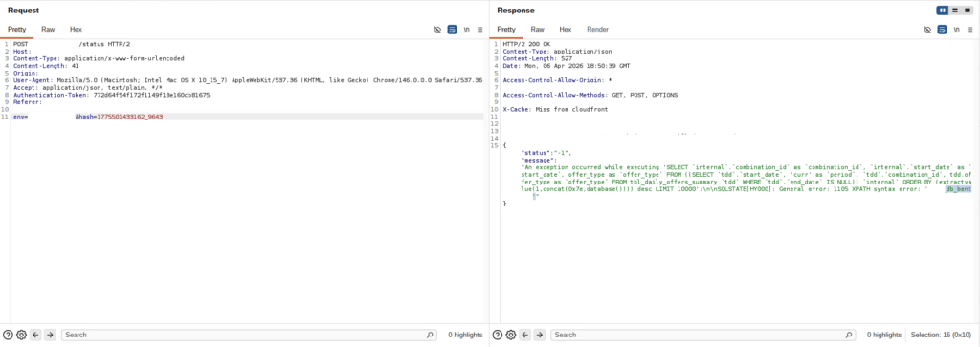Click the 'env=' parameter in request body

(21, 117)
